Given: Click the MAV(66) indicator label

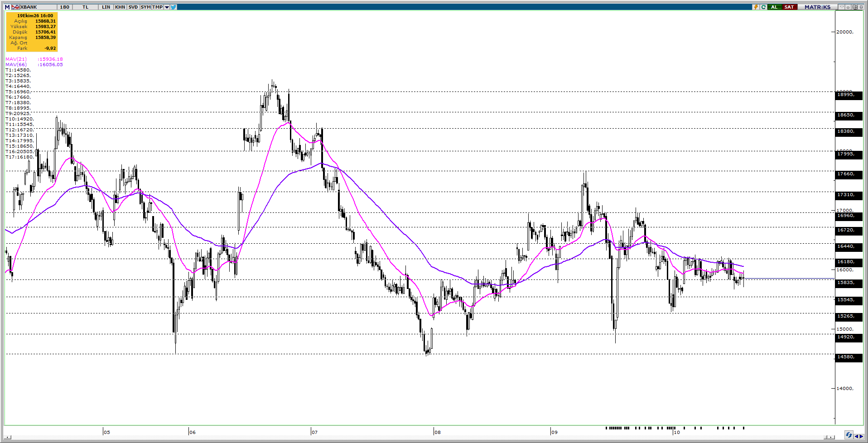Looking at the screenshot, I should (16, 64).
